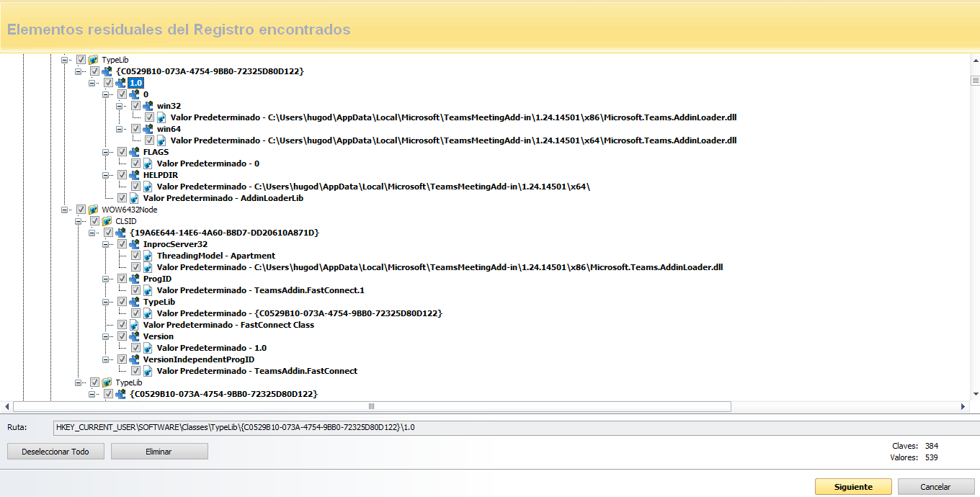Click the registry key icon beside HELPDIR
980x497 pixels.
click(x=134, y=175)
